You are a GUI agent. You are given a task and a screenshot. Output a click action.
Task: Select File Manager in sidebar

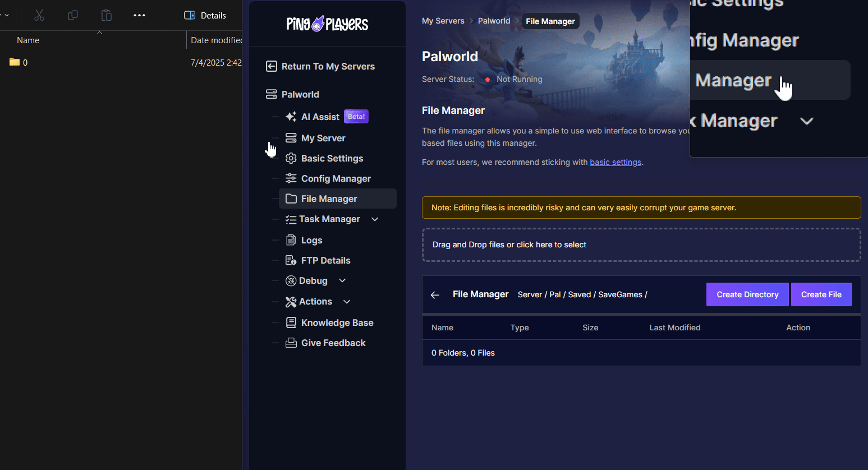pyautogui.click(x=338, y=199)
